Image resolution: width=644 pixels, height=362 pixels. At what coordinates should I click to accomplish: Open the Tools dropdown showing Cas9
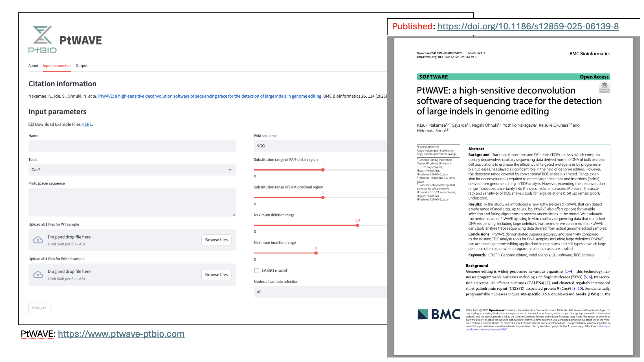(132, 170)
